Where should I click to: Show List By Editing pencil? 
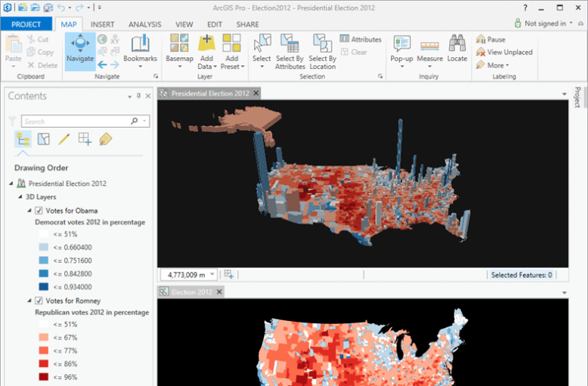coord(64,139)
